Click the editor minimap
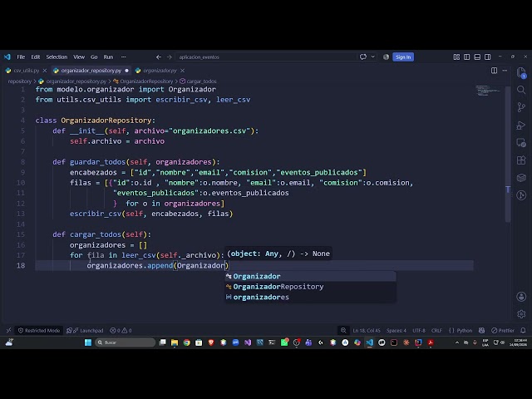 coord(488,91)
